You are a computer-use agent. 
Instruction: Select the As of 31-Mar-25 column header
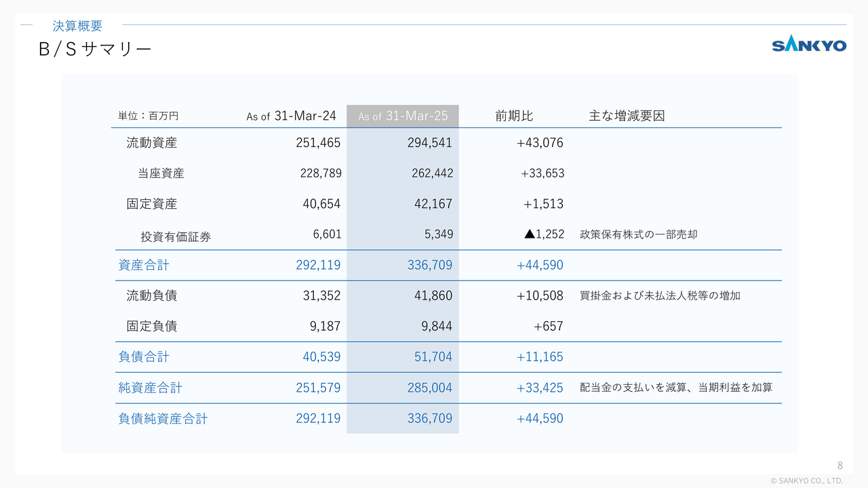point(403,116)
